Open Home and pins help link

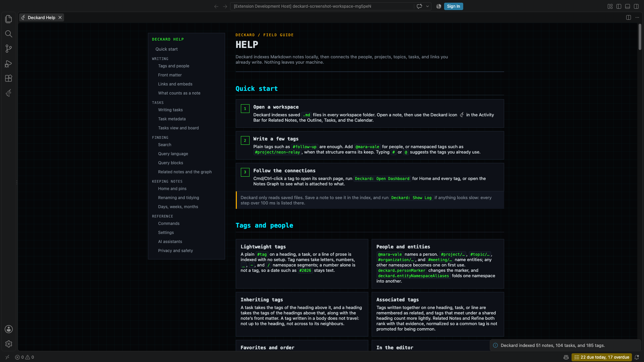[x=172, y=189]
